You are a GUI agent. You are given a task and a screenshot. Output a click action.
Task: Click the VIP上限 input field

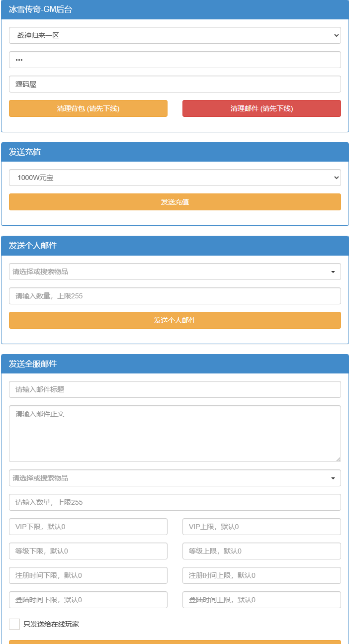[262, 527]
